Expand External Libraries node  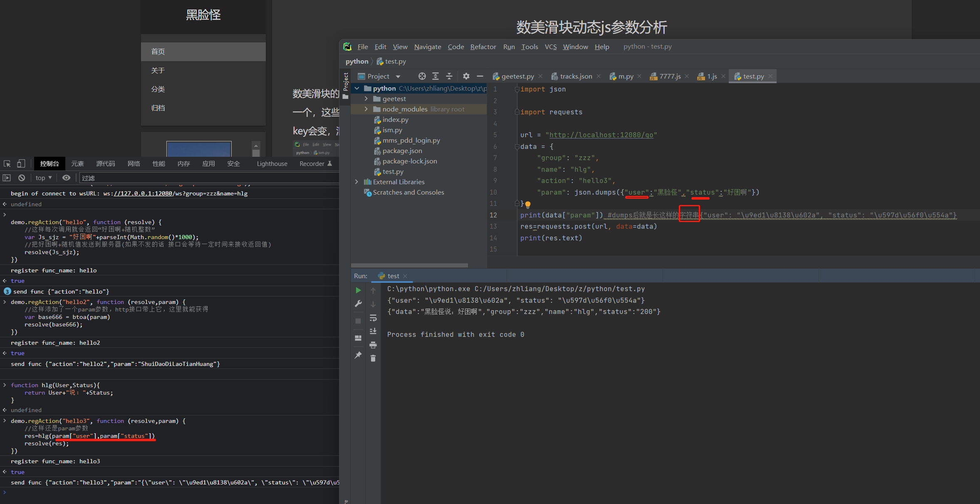pyautogui.click(x=356, y=182)
